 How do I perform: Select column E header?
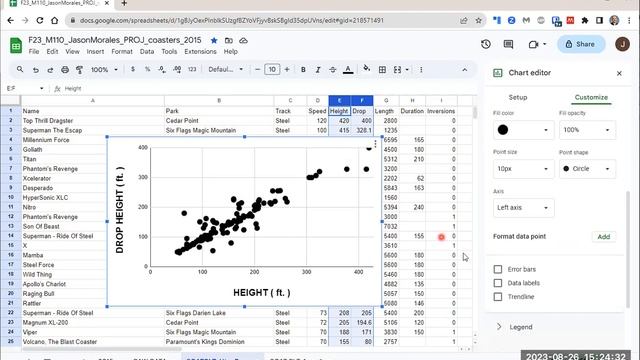tap(339, 100)
